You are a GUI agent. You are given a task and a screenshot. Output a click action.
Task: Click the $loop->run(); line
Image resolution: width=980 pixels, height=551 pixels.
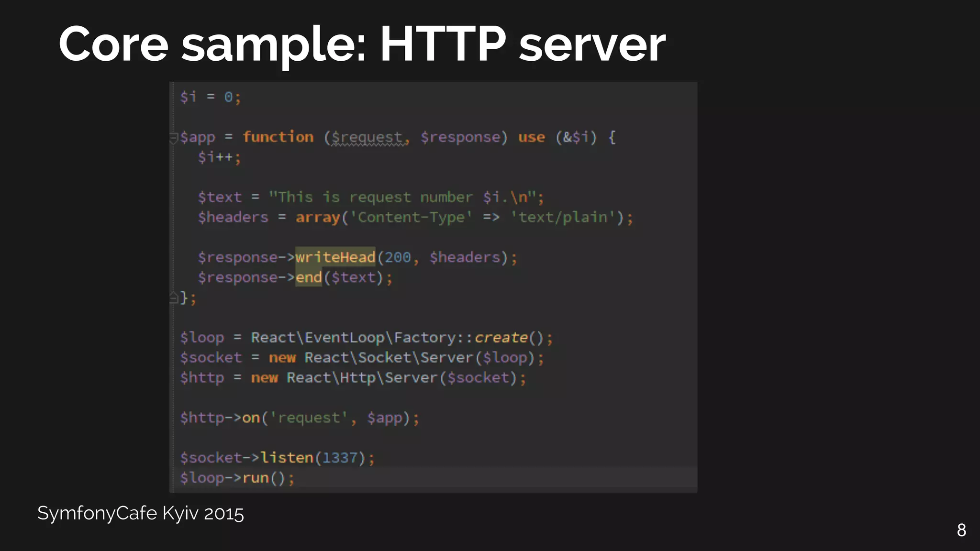pos(237,478)
